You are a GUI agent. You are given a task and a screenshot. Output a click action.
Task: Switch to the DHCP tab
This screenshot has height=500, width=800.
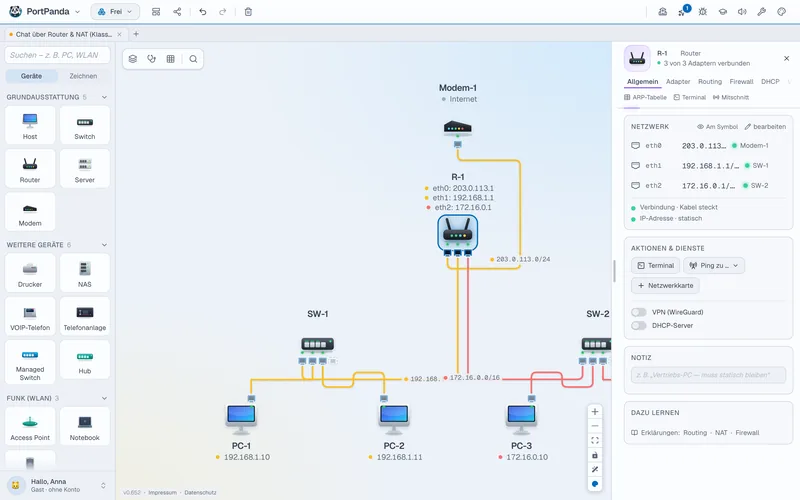pos(770,82)
